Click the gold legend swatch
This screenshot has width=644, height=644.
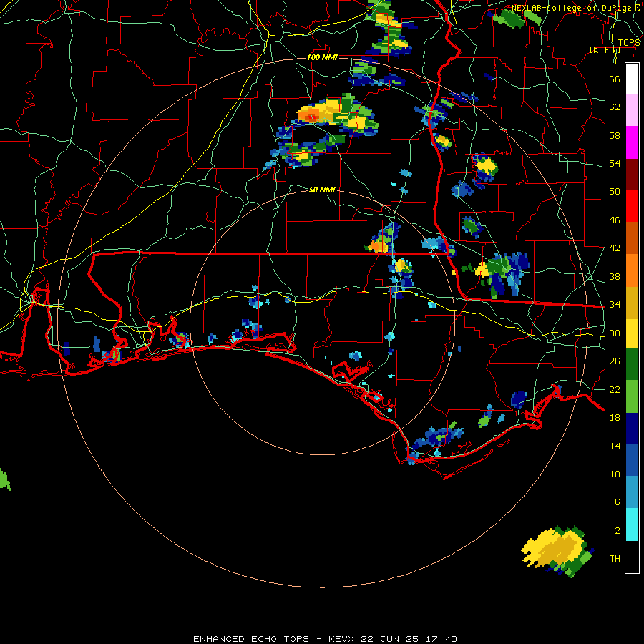tap(632, 302)
